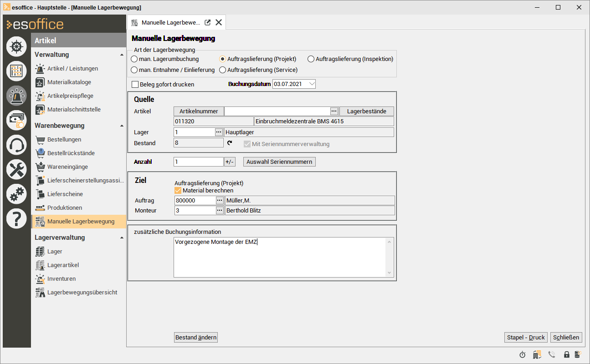Click the icon beside Wareneingänge

(40, 167)
